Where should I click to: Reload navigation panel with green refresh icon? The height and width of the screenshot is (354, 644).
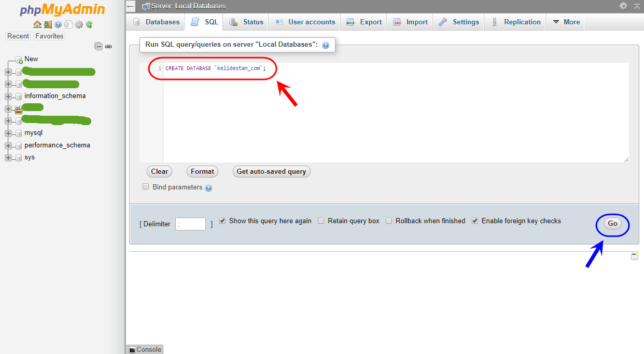coord(89,24)
